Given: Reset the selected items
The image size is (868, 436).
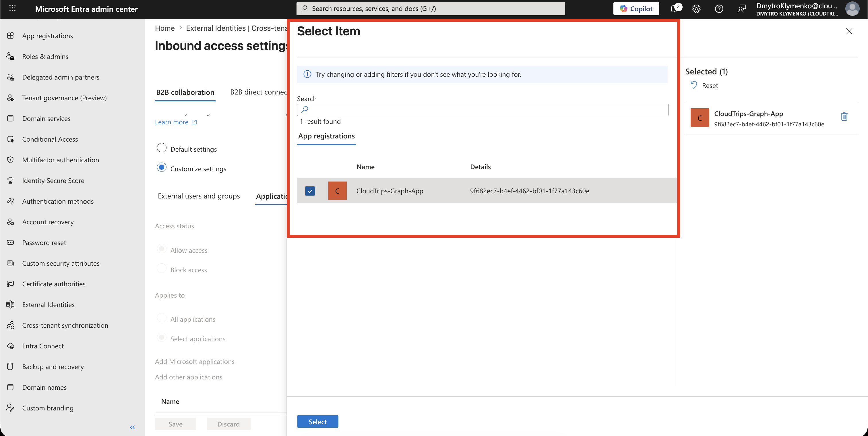Looking at the screenshot, I should (705, 86).
